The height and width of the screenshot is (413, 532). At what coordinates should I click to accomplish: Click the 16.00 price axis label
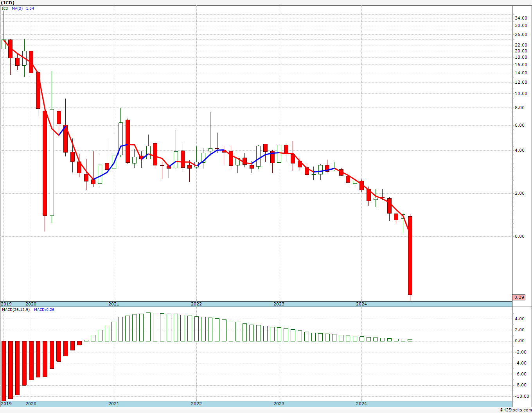coord(521,65)
